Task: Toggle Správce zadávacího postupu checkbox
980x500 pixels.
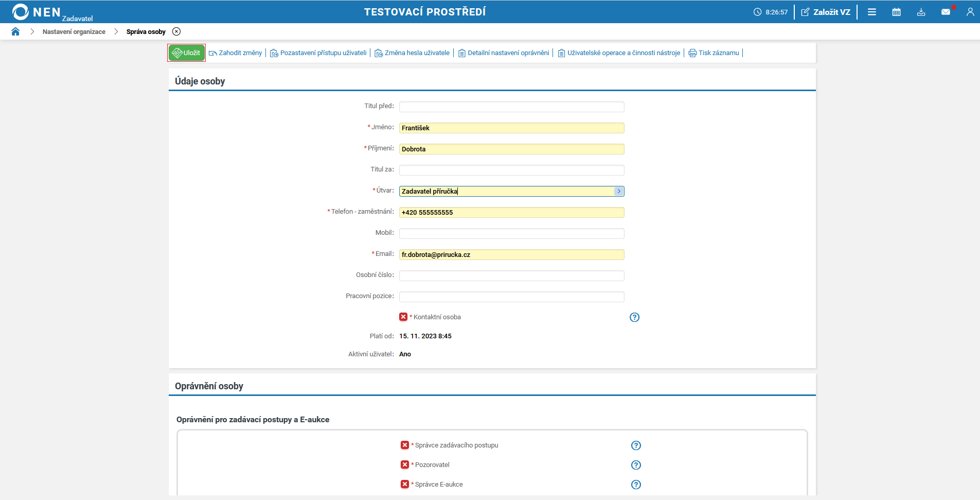Action: coord(405,445)
